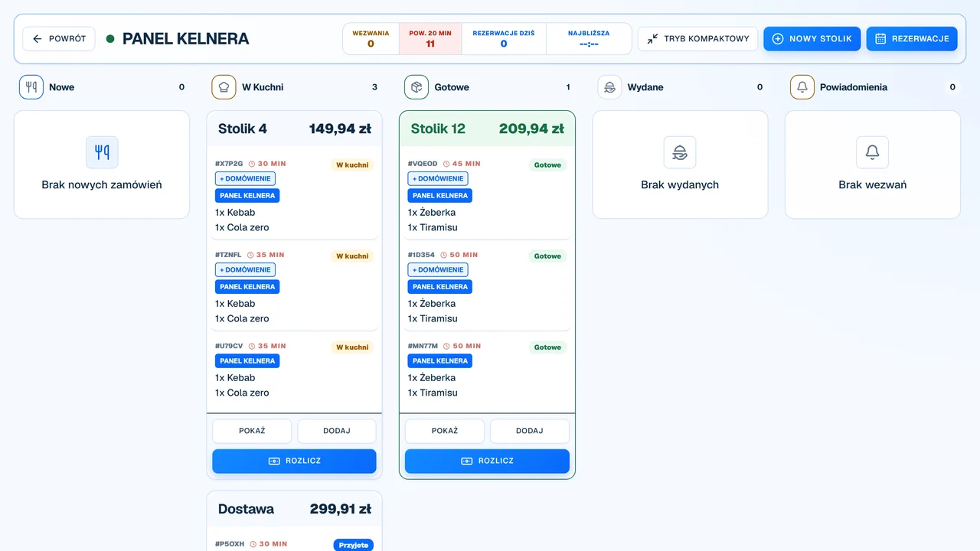Click the dish icon above Brak wydanych
The height and width of the screenshot is (551, 980).
pyautogui.click(x=680, y=152)
